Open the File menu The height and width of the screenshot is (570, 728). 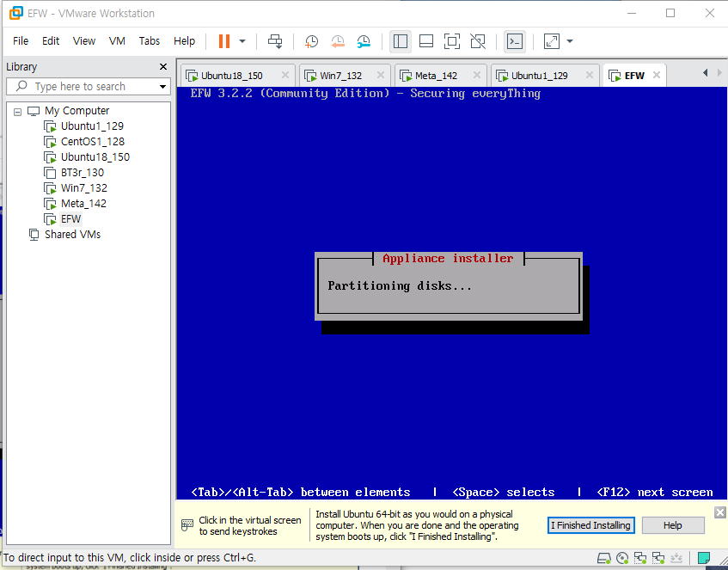pos(21,41)
